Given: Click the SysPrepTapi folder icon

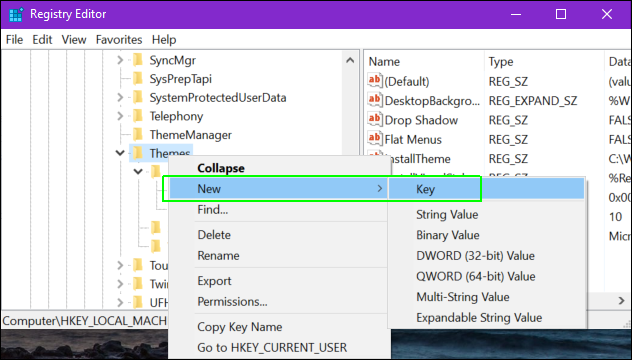Looking at the screenshot, I should pos(138,79).
